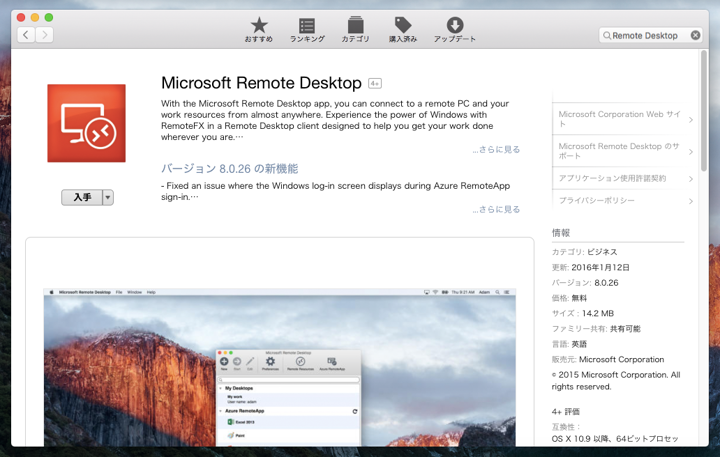Click the 入手 get button

click(82, 197)
